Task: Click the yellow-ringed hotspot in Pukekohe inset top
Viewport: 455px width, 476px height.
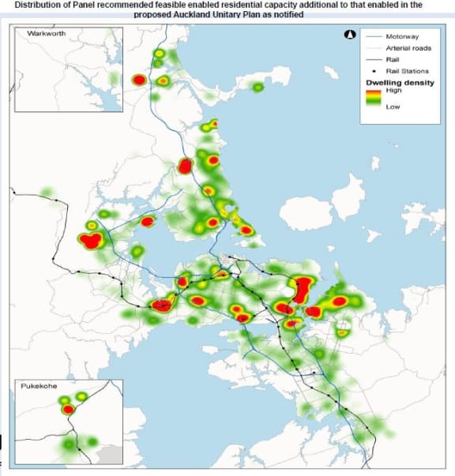Action: [81, 396]
